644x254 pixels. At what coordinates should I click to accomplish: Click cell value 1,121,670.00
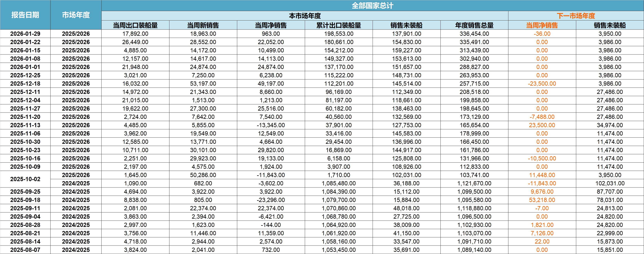[474, 183]
